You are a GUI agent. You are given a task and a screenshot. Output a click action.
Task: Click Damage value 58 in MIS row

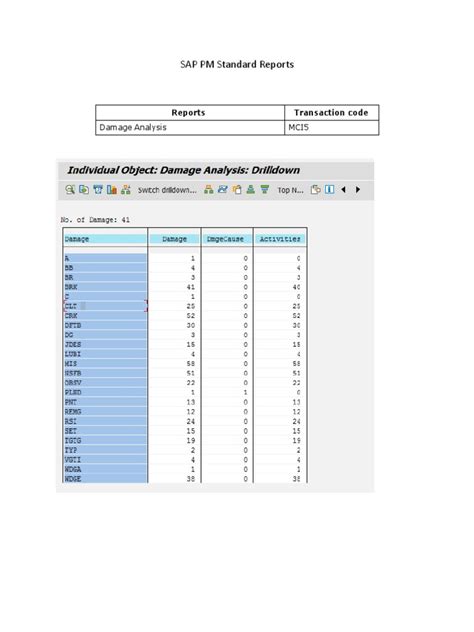[190, 364]
